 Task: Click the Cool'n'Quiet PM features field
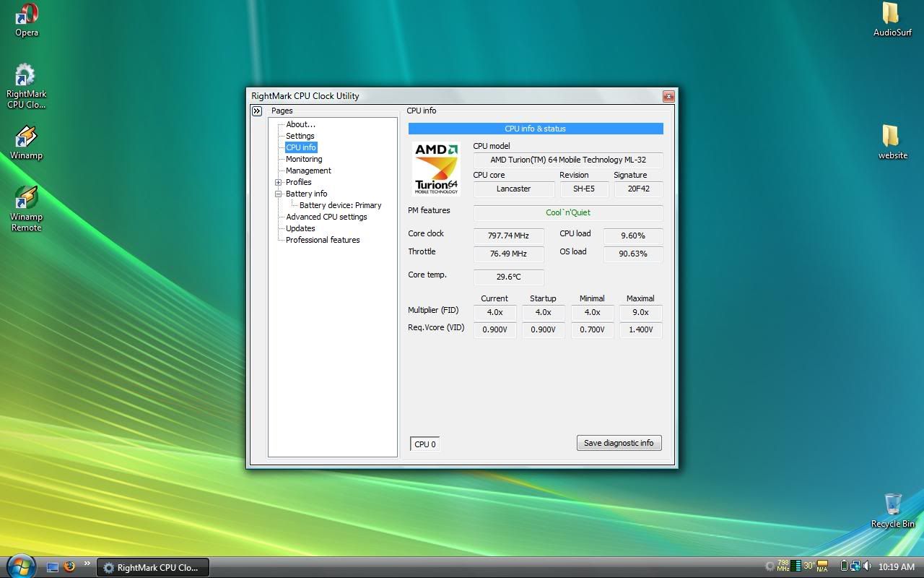click(x=568, y=213)
